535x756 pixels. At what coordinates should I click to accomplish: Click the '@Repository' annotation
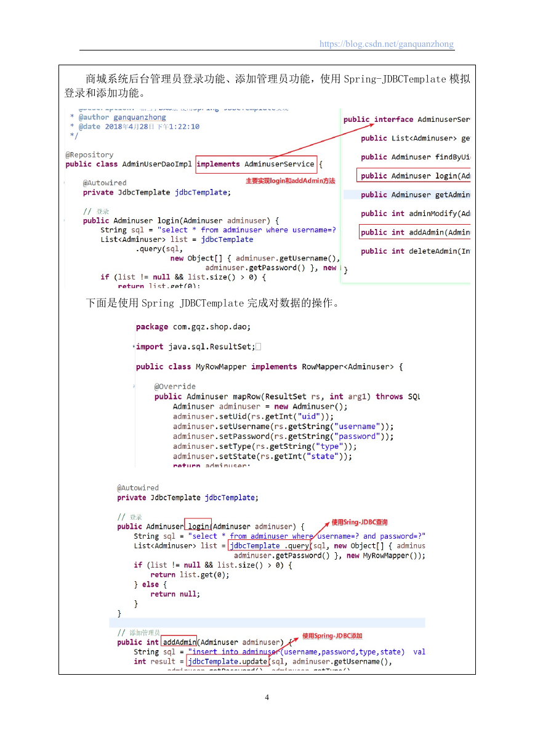(x=89, y=155)
